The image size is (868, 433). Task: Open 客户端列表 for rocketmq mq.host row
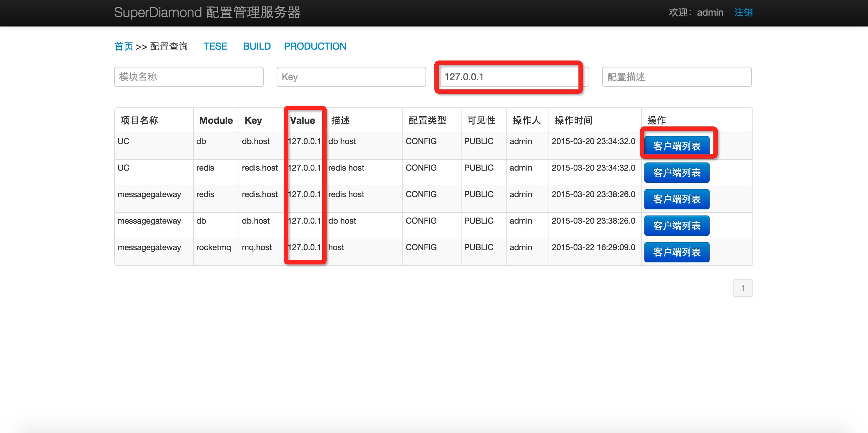(x=677, y=252)
